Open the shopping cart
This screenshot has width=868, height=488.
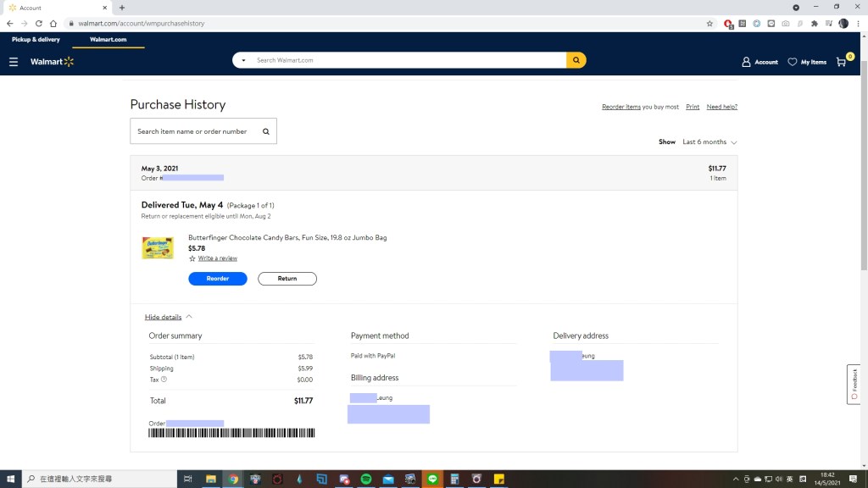click(841, 62)
